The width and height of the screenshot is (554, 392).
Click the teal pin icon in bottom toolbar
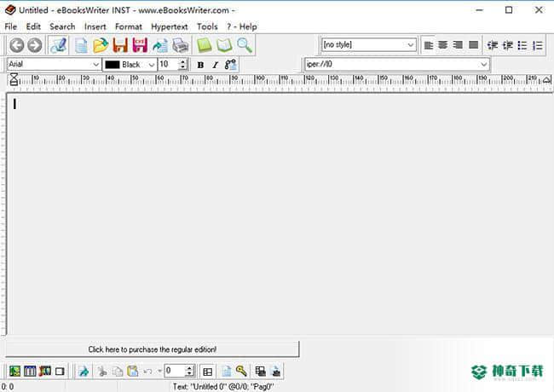click(84, 372)
